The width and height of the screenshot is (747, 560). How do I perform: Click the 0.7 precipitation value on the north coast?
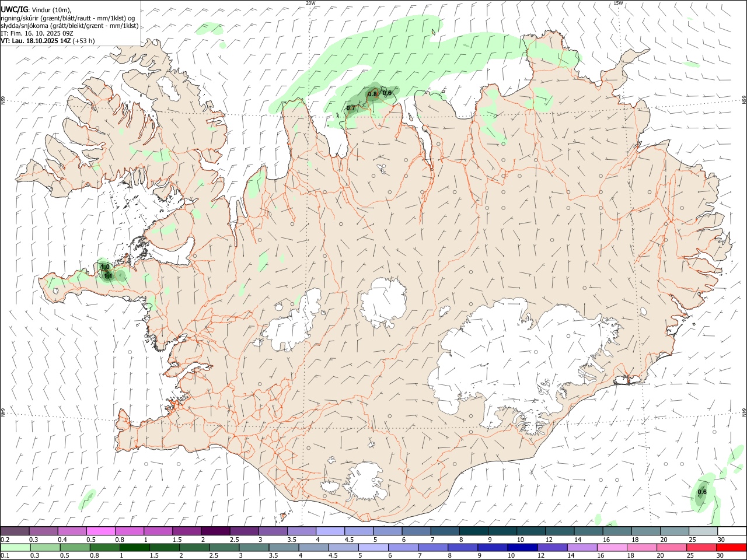(x=351, y=108)
